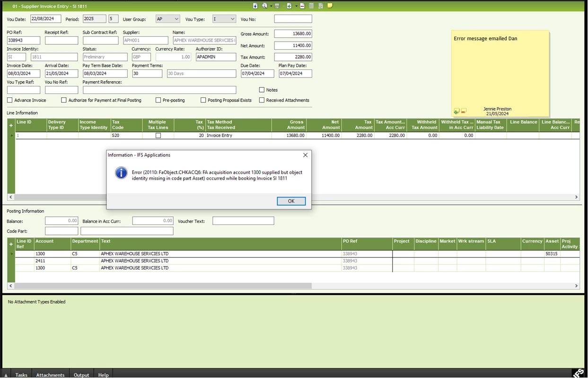Toggle the Pre-posting checkbox
The height and width of the screenshot is (378, 588).
coord(158,100)
